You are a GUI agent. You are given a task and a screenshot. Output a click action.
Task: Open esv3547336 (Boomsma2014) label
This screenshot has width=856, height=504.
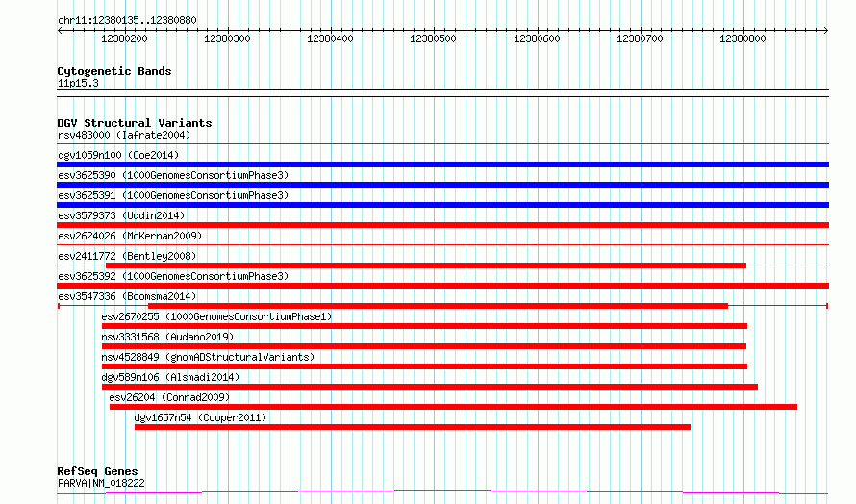pos(127,296)
